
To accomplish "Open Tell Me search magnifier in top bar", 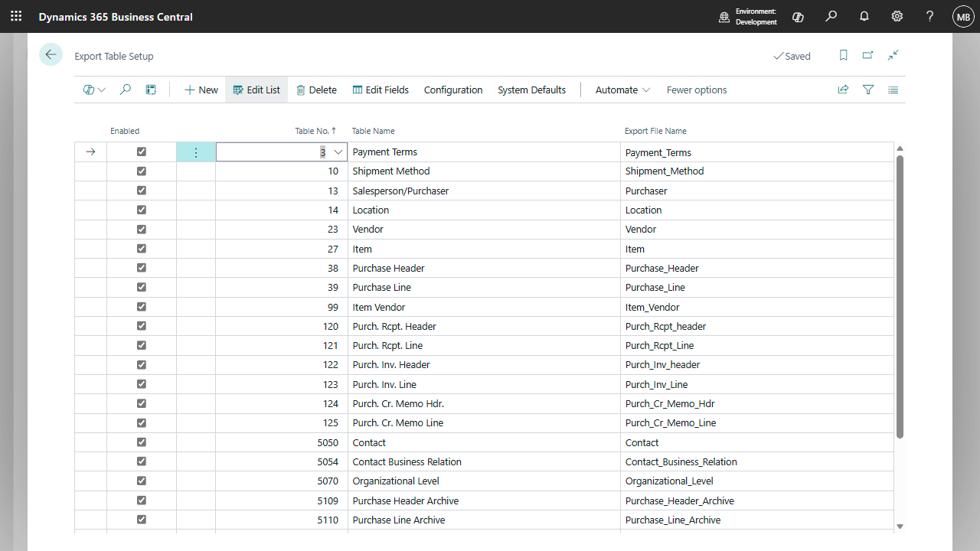I will tap(831, 16).
